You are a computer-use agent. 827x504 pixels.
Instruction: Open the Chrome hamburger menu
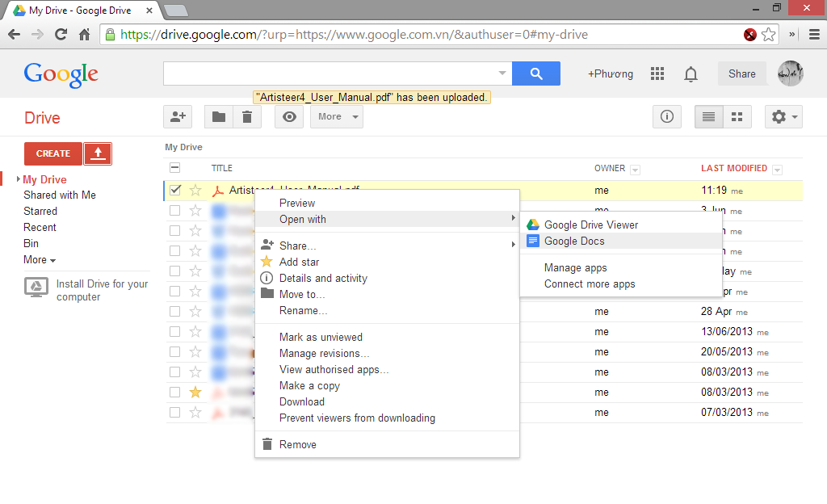click(814, 35)
